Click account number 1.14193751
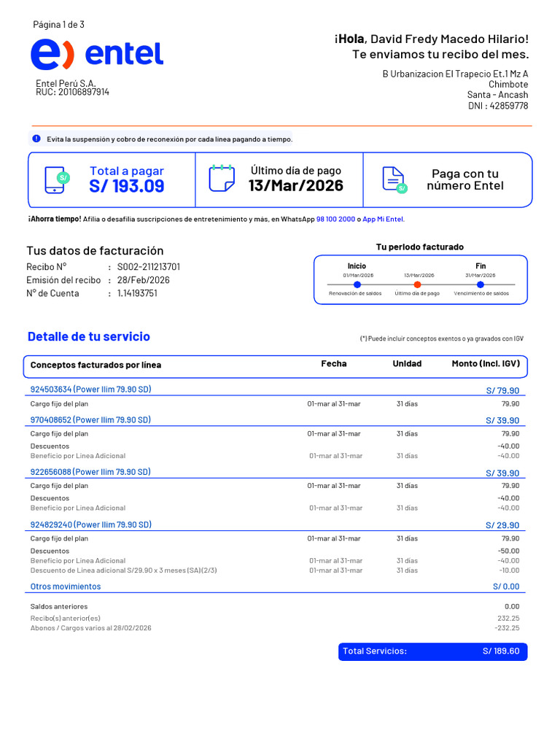This screenshot has width=560, height=747. point(137,293)
